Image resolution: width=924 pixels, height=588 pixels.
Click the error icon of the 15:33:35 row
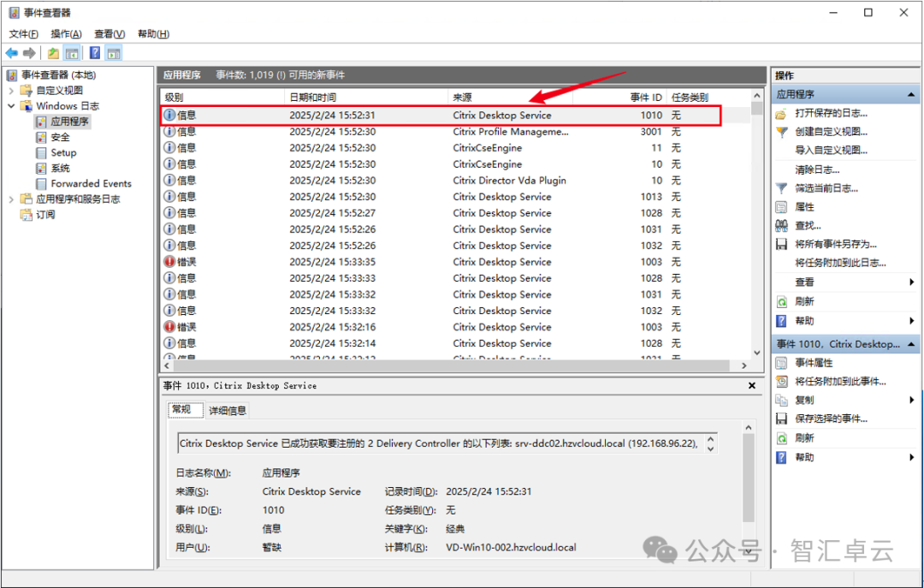coord(169,262)
